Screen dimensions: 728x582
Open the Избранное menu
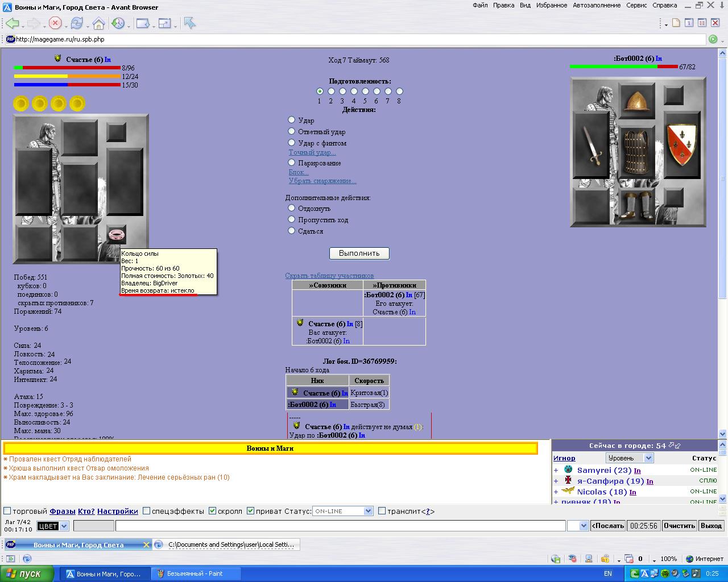coord(551,5)
